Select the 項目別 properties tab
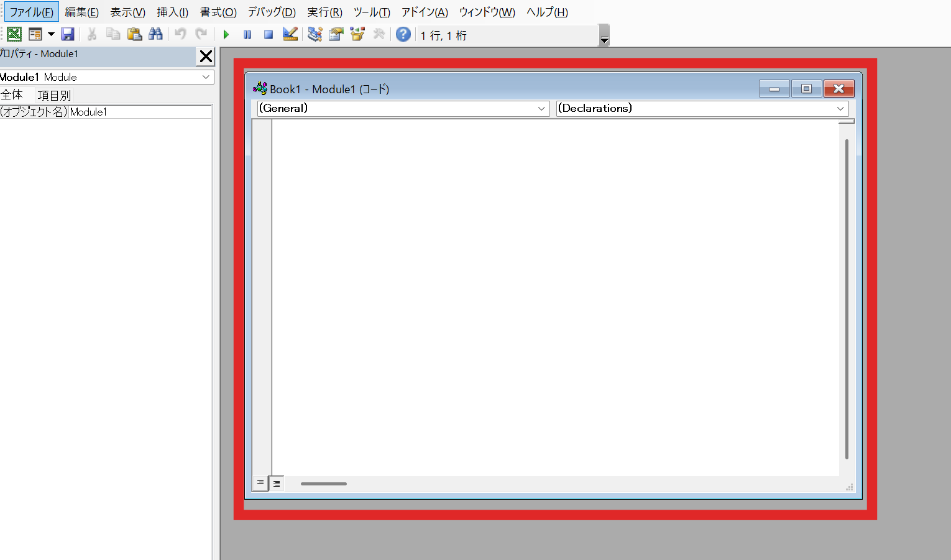Viewport: 951px width, 560px height. 54,95
